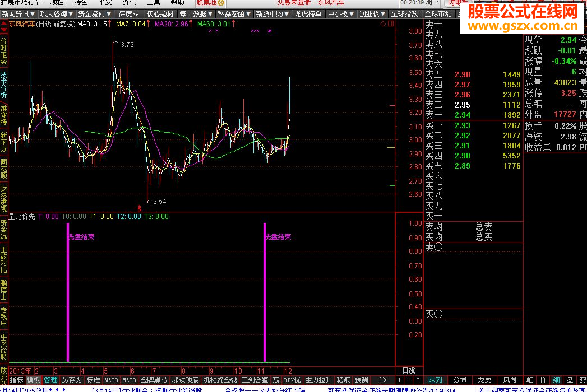The width and height of the screenshot is (587, 392).
Task: Apply the MA03 template
Action: coord(111,380)
